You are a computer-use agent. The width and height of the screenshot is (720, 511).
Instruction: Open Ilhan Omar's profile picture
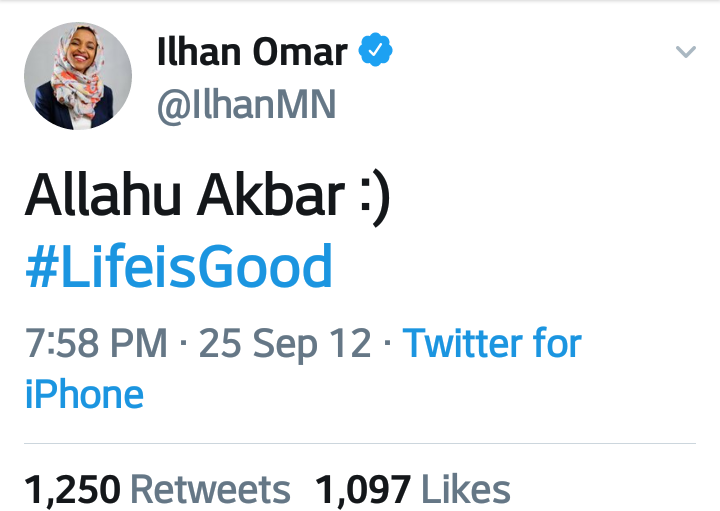click(x=78, y=76)
